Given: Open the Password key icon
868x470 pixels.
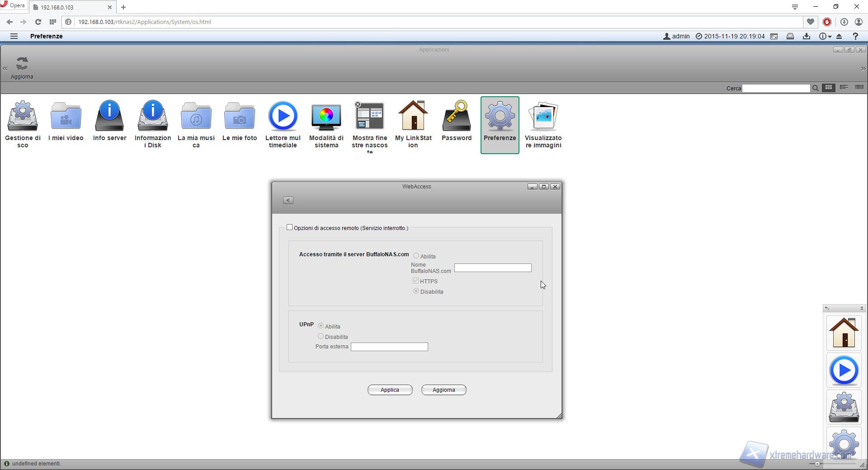Looking at the screenshot, I should tap(457, 116).
